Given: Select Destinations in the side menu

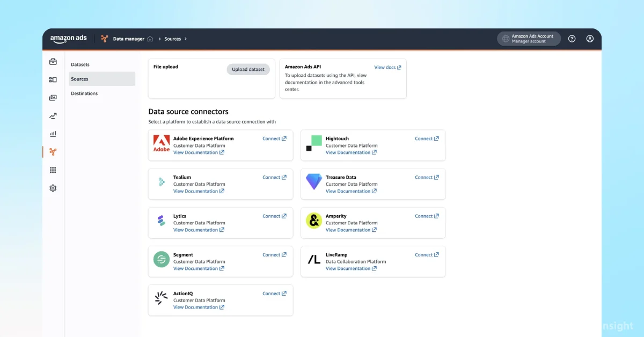Looking at the screenshot, I should (x=102, y=93).
